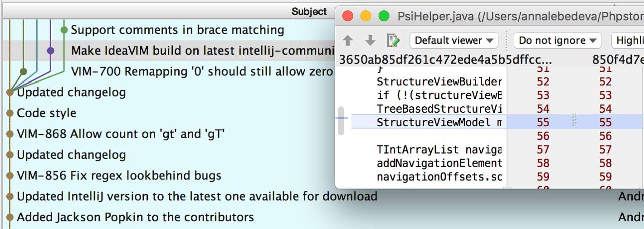Viewport: 644px width, 229px height.
Task: Click green graph node beside "Support comments" commit
Action: pyautogui.click(x=64, y=30)
